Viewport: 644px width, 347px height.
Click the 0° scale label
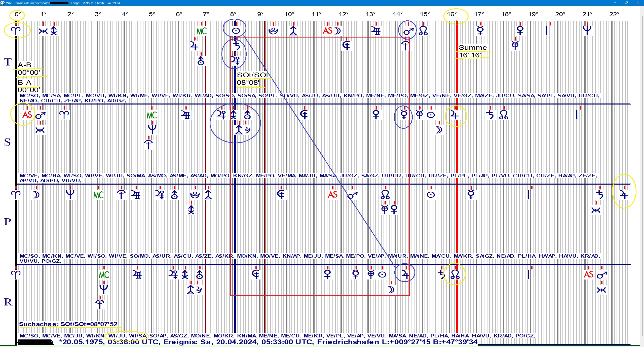18,14
